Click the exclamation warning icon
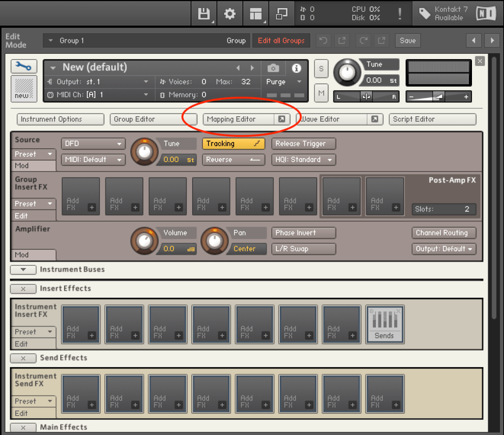 (400, 14)
